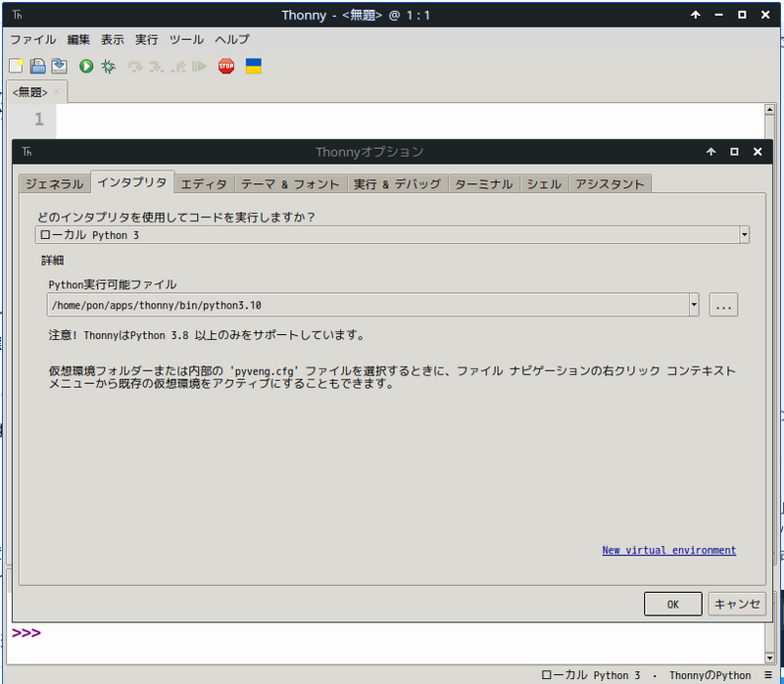The width and height of the screenshot is (784, 684).
Task: Click the Thonny icon in options dialog title bar
Action: pyautogui.click(x=27, y=152)
